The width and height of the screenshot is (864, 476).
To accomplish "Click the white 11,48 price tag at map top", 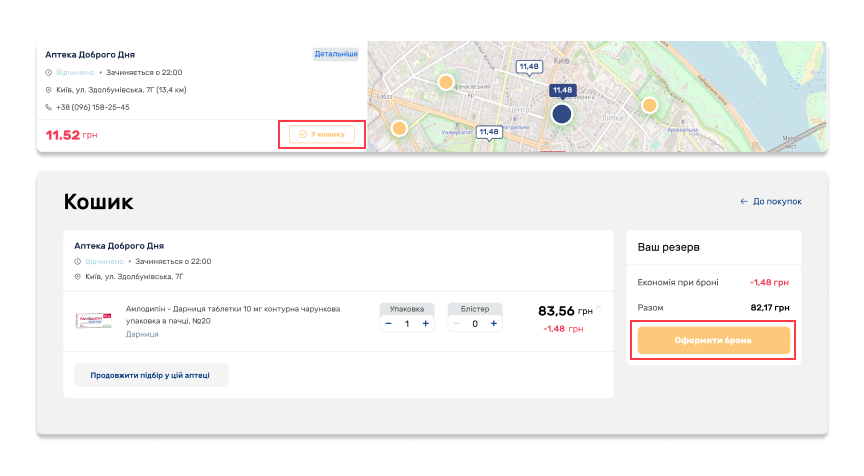I will (529, 67).
